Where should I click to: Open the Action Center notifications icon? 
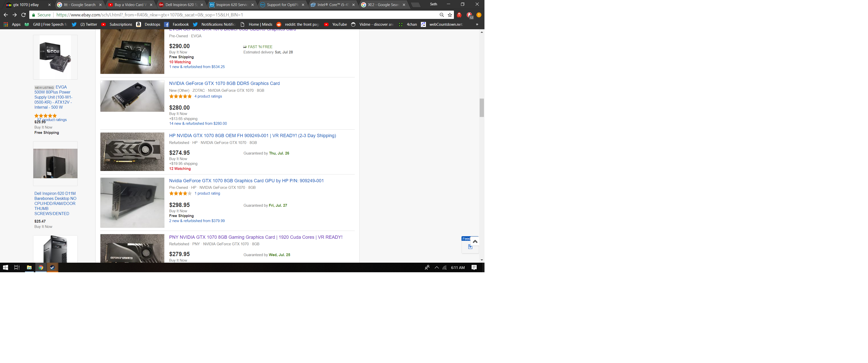coord(474,267)
